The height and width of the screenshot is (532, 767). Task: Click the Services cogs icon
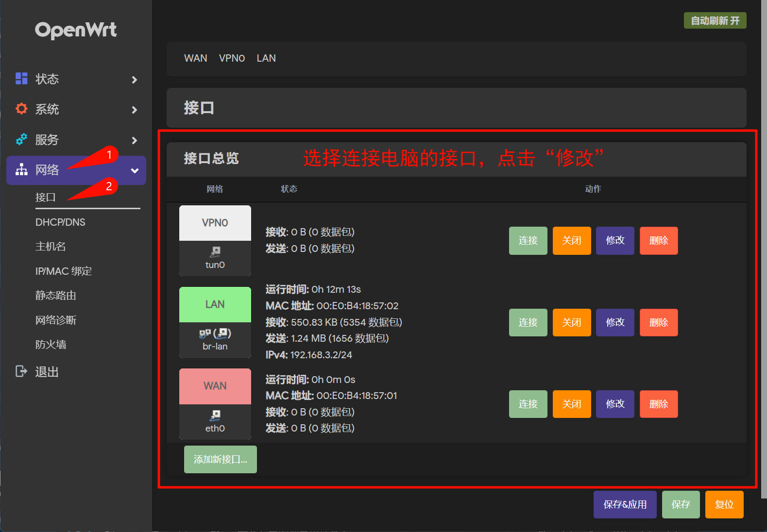click(21, 140)
